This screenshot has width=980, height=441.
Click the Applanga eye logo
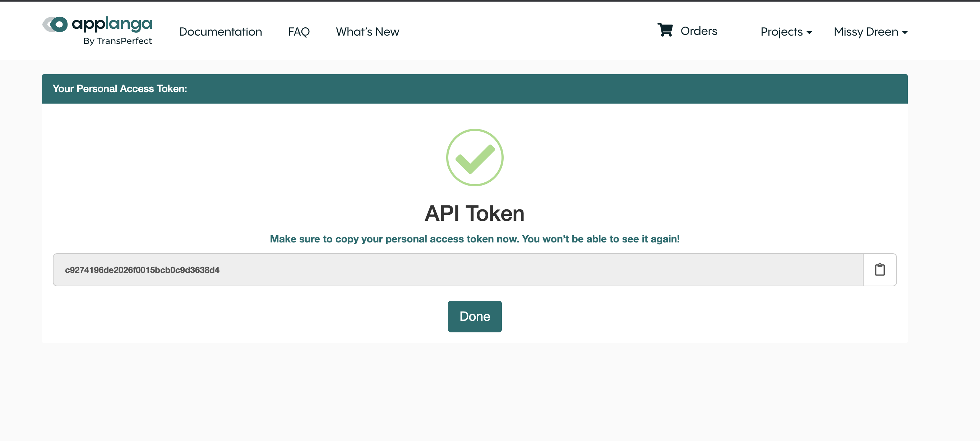55,24
